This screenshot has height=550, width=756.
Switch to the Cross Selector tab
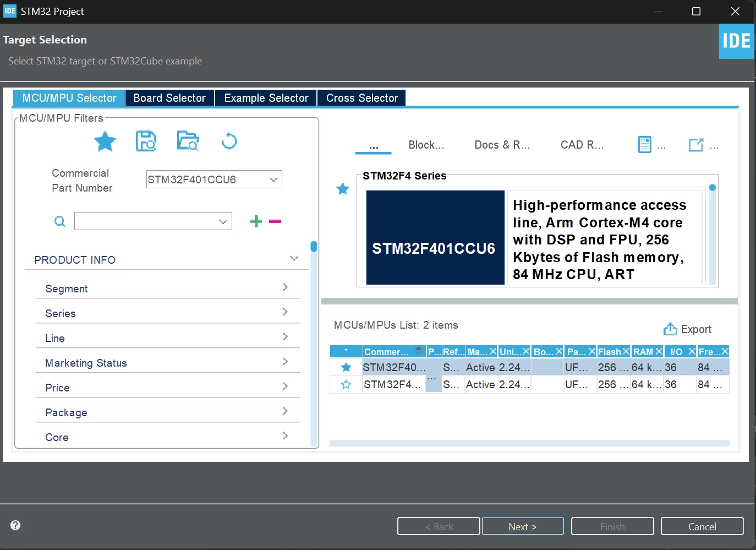[x=362, y=98]
